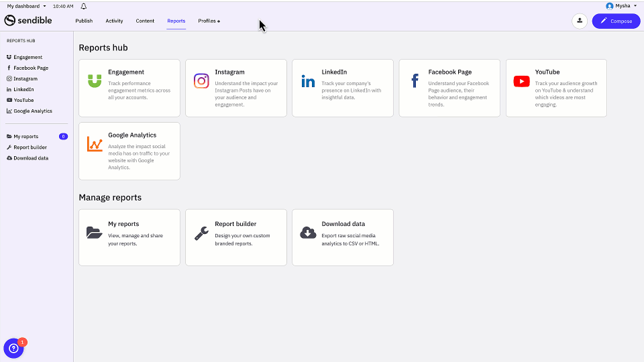
Task: Open the Instagram card title
Action: click(x=229, y=72)
